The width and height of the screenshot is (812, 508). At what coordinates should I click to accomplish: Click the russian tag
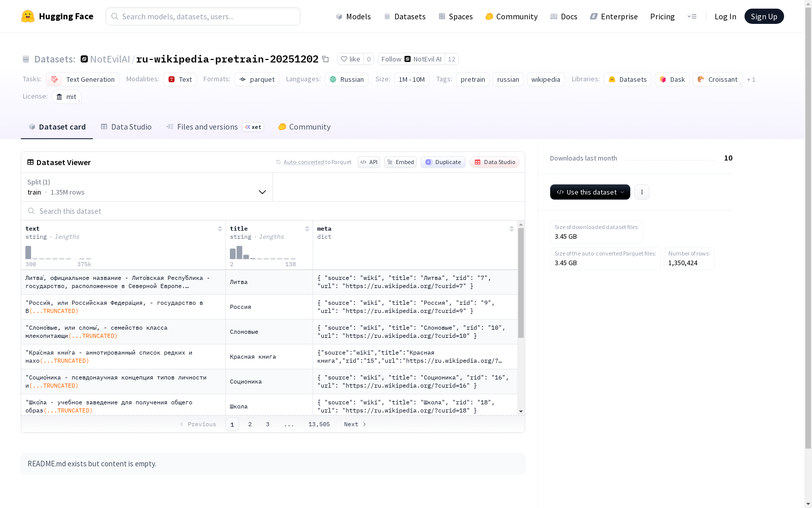tap(508, 79)
